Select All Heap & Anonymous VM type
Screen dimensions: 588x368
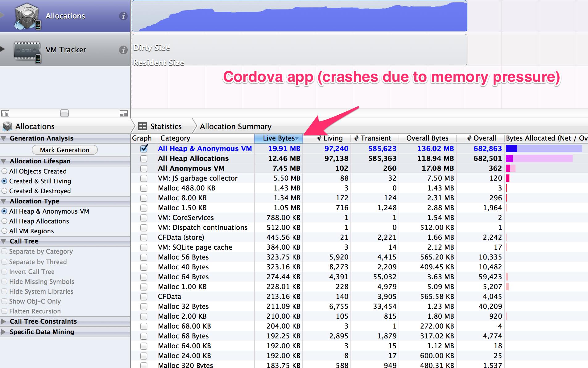(x=4, y=211)
